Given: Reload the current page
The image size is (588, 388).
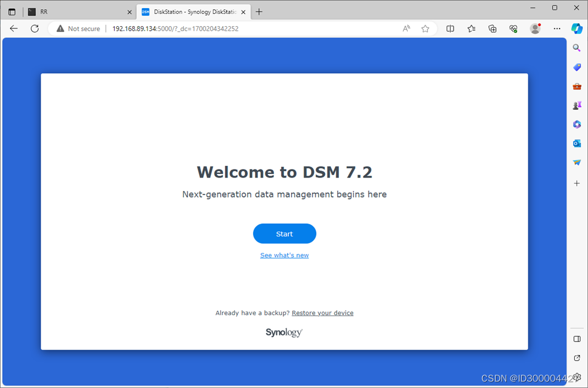Looking at the screenshot, I should pos(35,28).
